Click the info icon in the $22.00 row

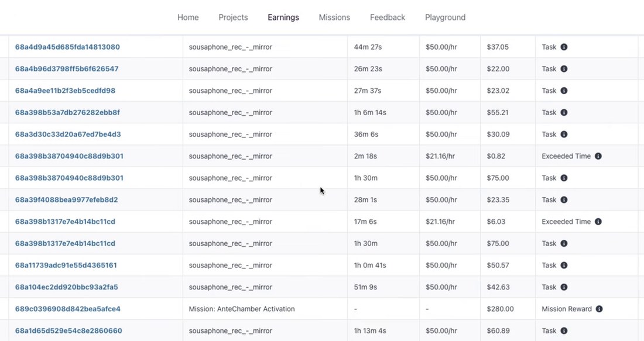tap(564, 69)
